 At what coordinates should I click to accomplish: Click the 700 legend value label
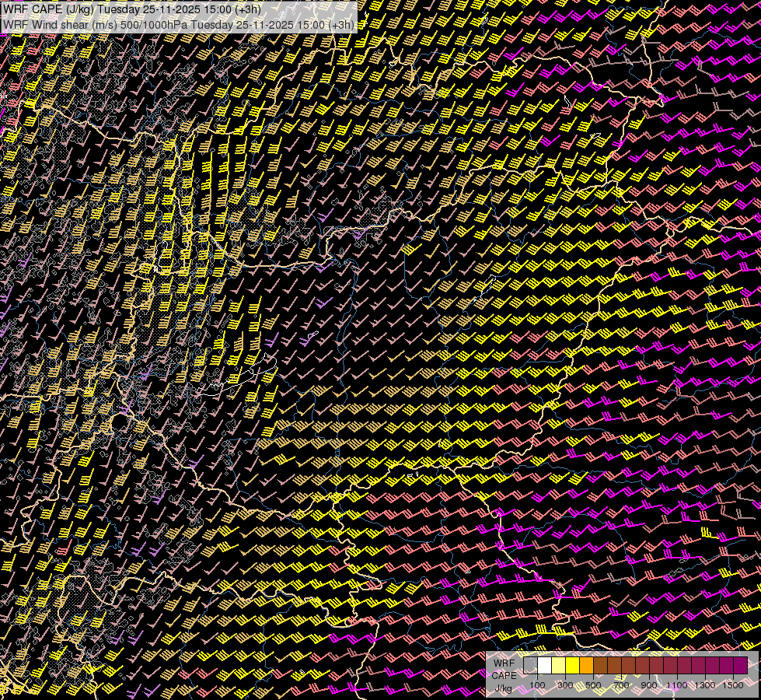pos(621,685)
